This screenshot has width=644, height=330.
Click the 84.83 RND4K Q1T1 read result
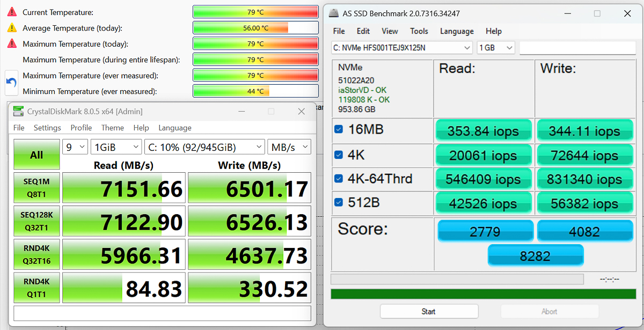(x=124, y=288)
